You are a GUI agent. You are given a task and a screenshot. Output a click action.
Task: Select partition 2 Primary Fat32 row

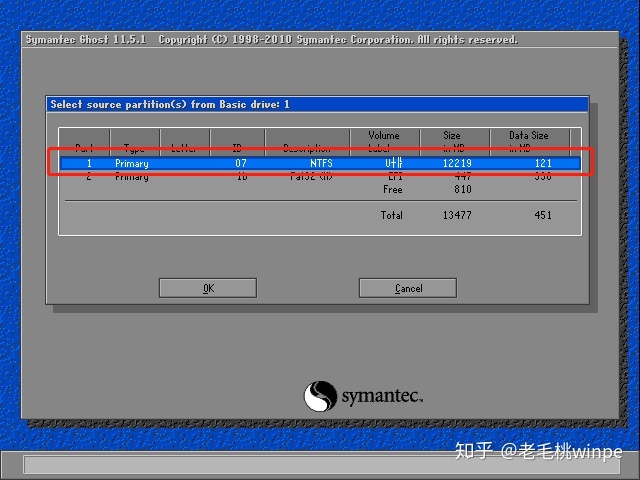tap(320, 176)
